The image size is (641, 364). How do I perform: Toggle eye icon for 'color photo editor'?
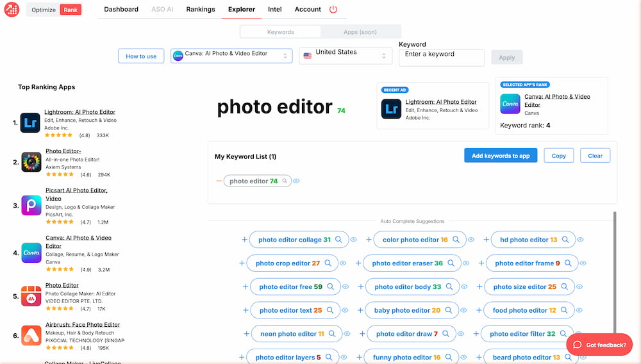471,240
